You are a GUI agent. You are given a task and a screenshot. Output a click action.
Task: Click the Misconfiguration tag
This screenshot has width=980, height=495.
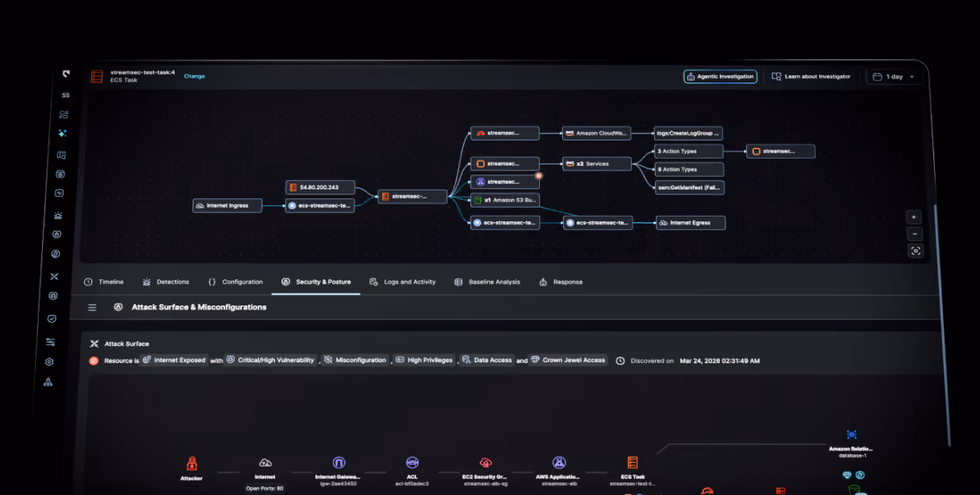(x=355, y=360)
